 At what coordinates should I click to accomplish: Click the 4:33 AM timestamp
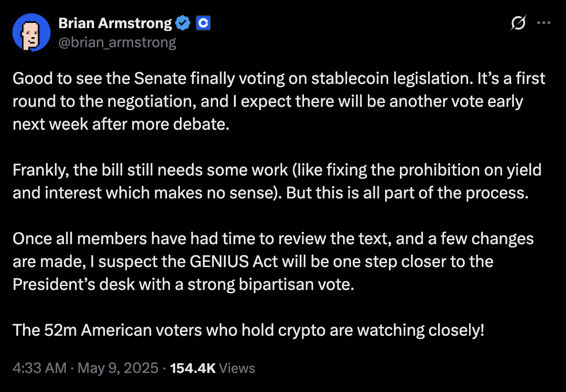click(40, 368)
